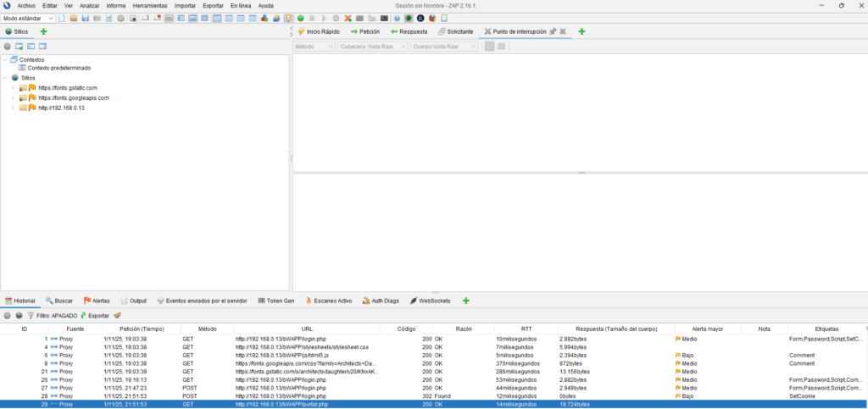This screenshot has width=868, height=409.
Task: Open the Inicio Rápido tab
Action: click(x=318, y=31)
